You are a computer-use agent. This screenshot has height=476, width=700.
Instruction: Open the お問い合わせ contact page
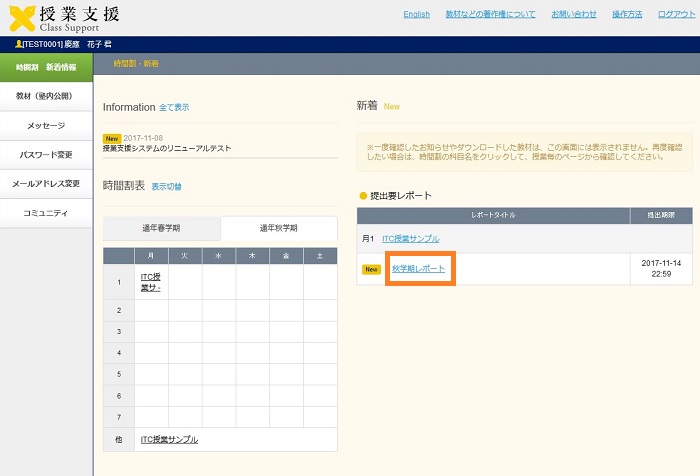(573, 15)
